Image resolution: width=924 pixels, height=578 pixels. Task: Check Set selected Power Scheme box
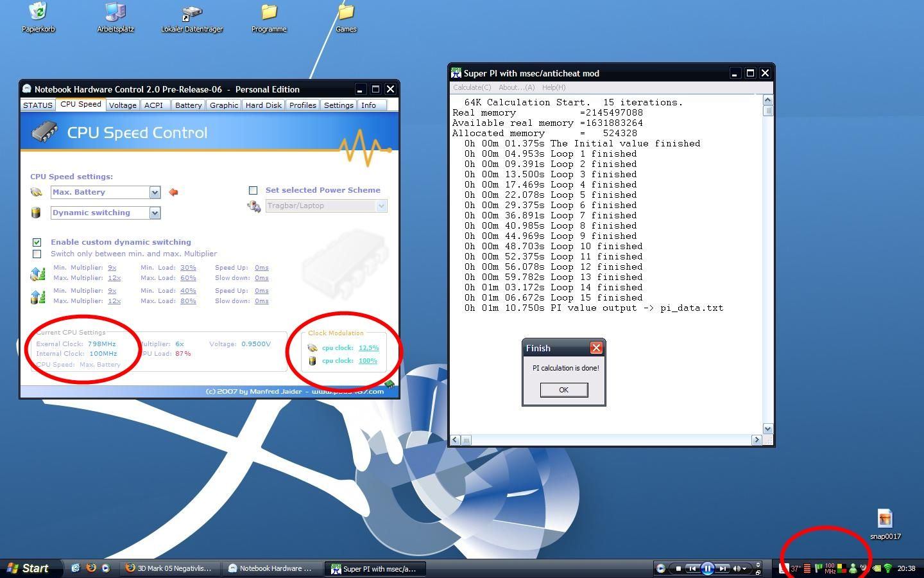tap(253, 190)
